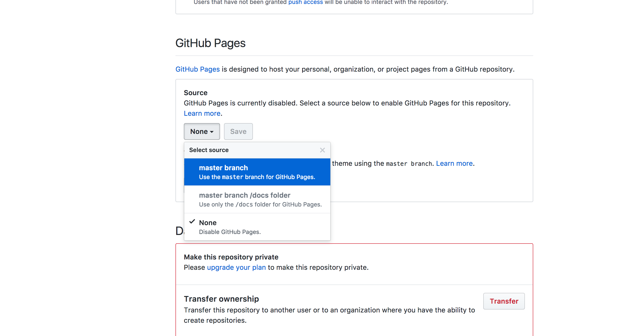Click the Select source header text
The image size is (644, 336).
[x=209, y=150]
